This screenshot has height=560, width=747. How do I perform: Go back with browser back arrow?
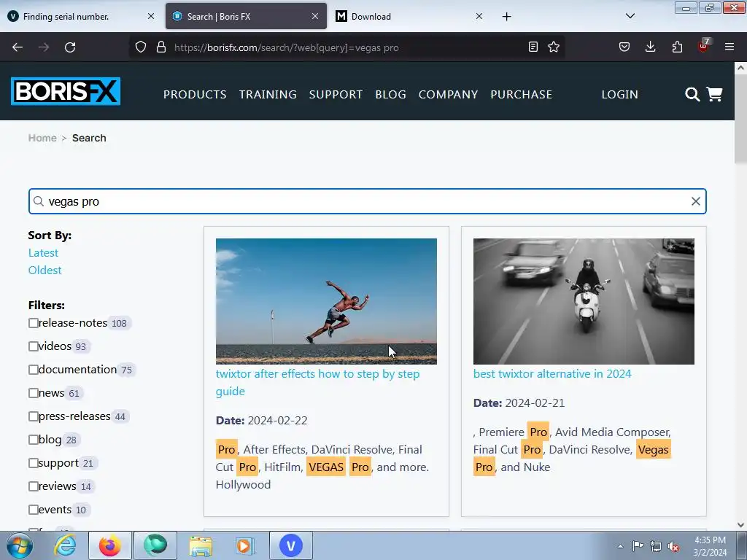click(x=18, y=47)
